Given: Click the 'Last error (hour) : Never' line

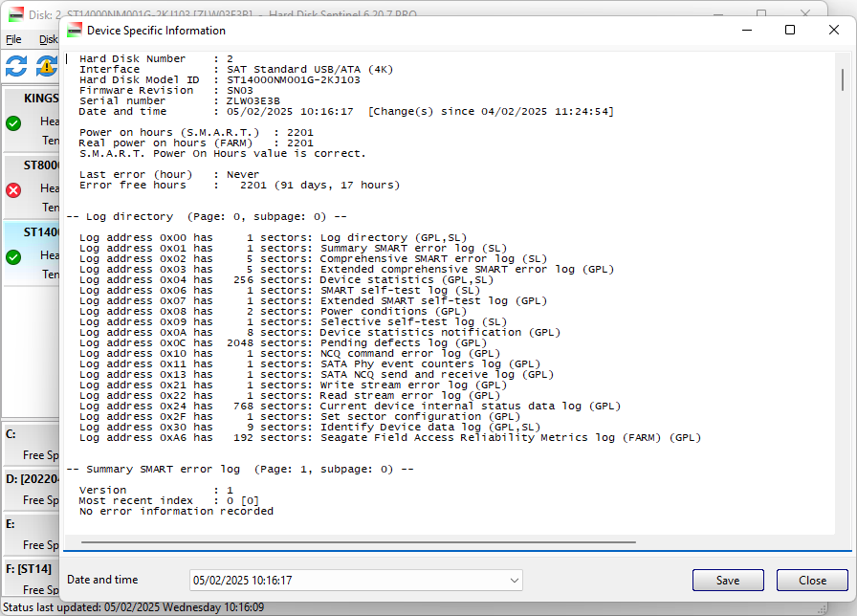Looking at the screenshot, I should click(169, 175).
